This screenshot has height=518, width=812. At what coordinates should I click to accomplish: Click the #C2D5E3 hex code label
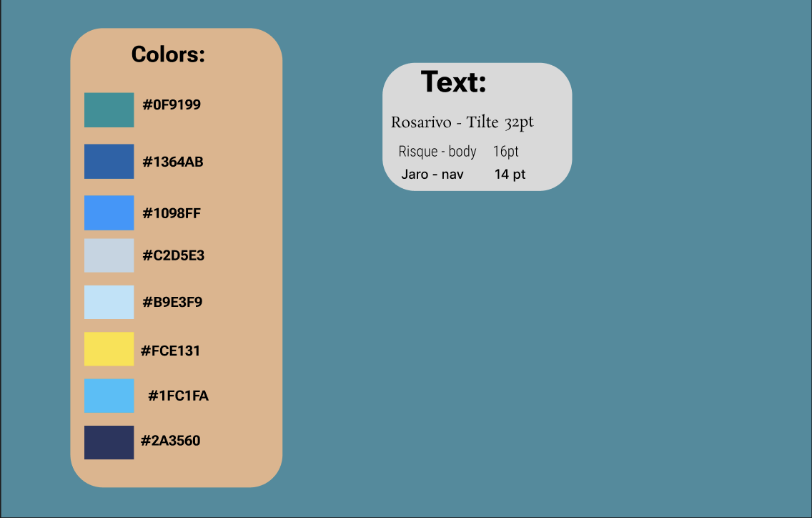coord(174,255)
